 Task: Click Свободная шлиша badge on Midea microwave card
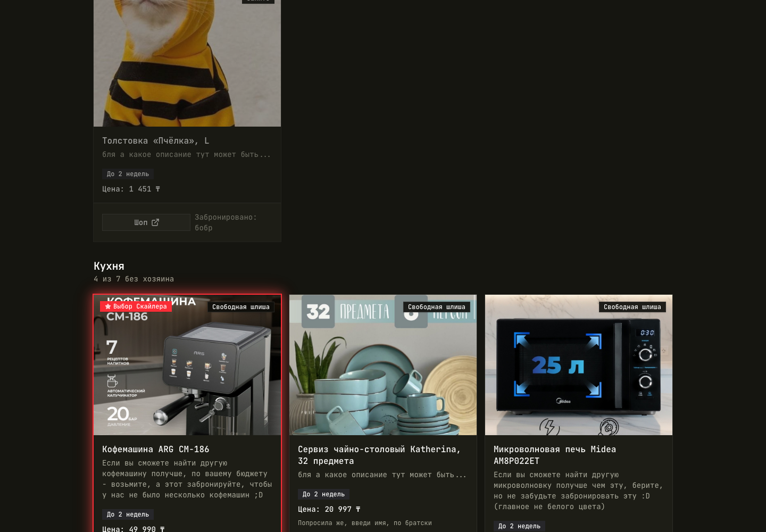point(632,307)
